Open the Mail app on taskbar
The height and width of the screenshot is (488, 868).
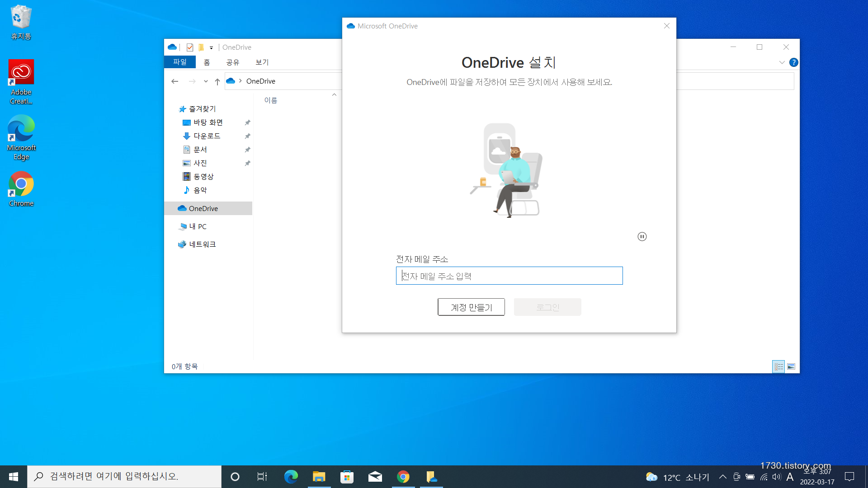[x=375, y=477]
